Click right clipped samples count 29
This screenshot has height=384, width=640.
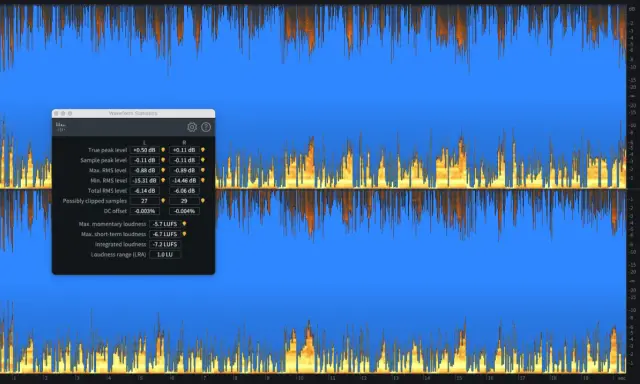click(184, 201)
